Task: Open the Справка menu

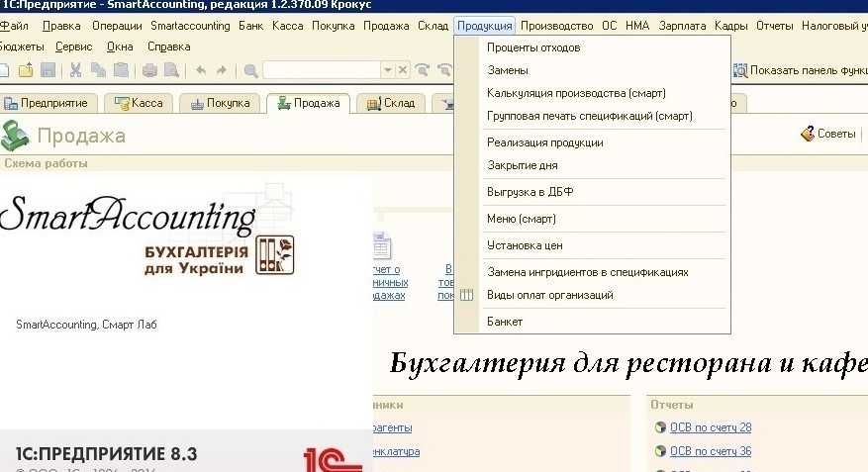Action: 169,47
